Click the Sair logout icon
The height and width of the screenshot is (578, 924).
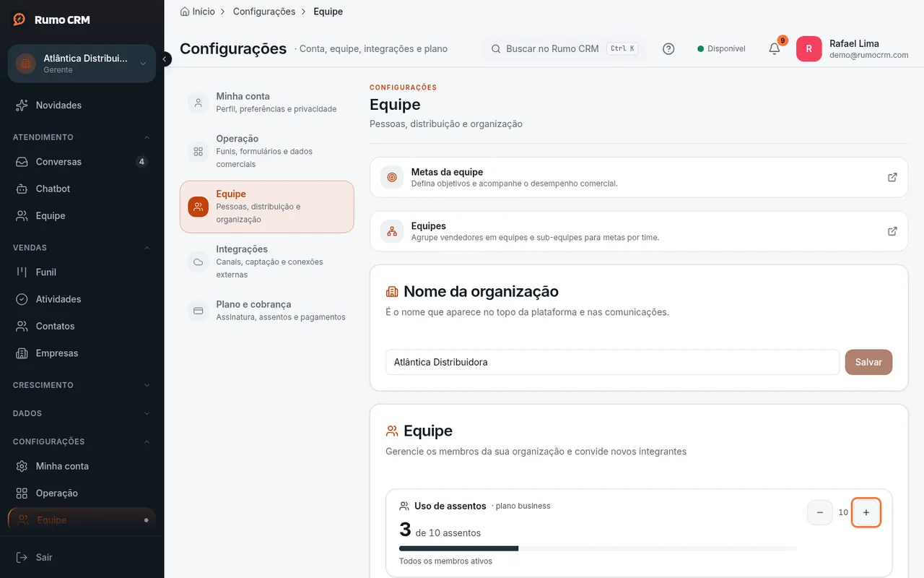(x=22, y=557)
